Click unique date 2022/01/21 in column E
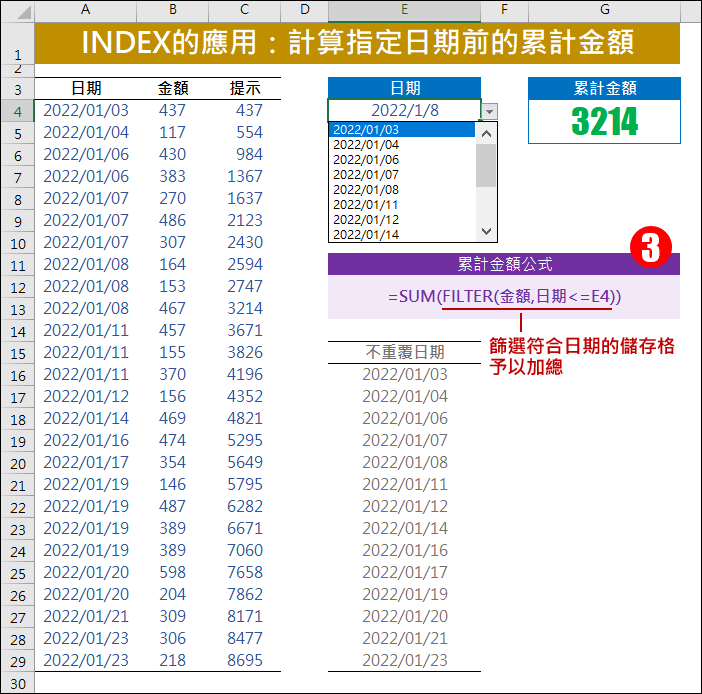 click(404, 638)
